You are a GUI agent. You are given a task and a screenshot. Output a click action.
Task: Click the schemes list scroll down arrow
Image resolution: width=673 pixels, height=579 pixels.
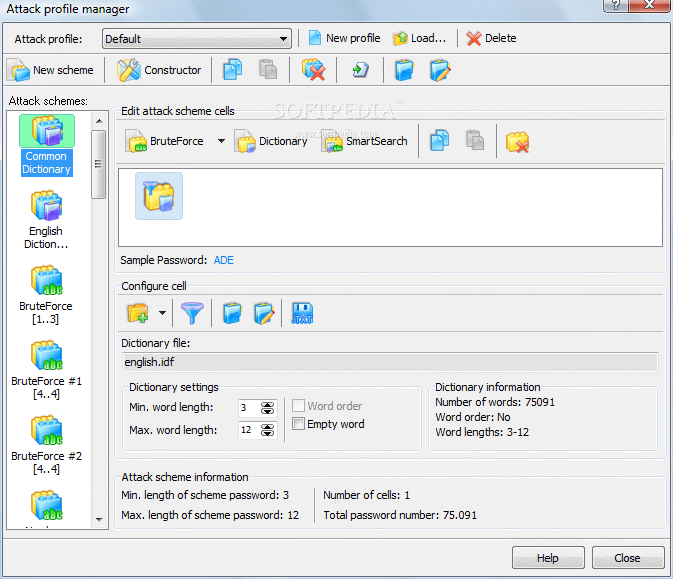(x=99, y=520)
